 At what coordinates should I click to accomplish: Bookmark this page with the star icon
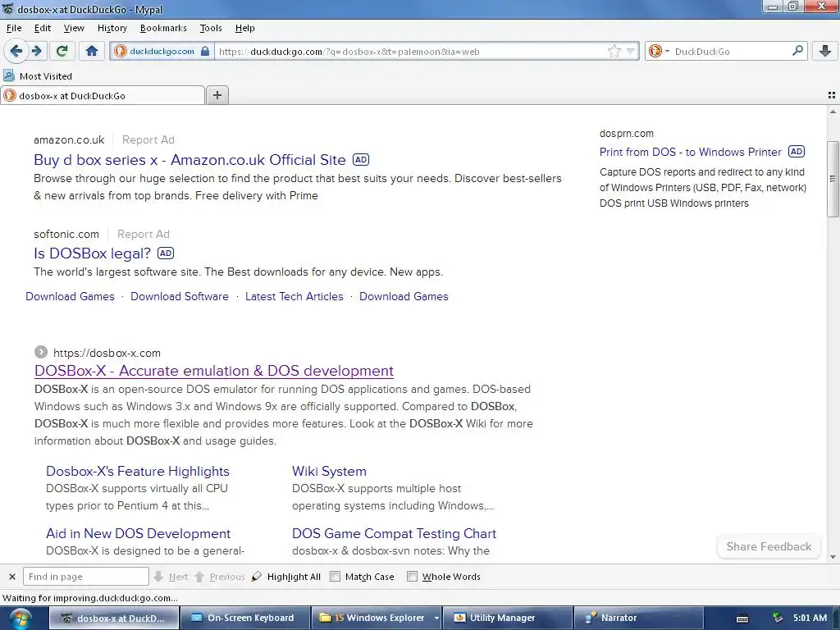tap(614, 52)
